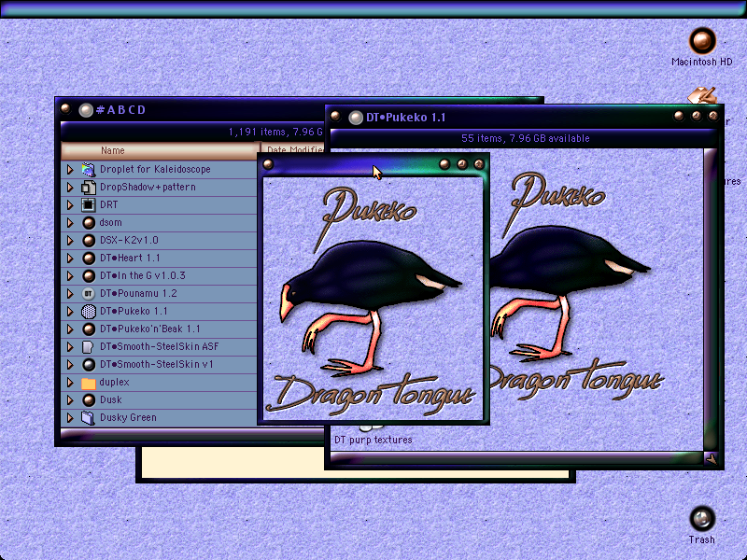Sort the list by the Name column header

[x=161, y=150]
